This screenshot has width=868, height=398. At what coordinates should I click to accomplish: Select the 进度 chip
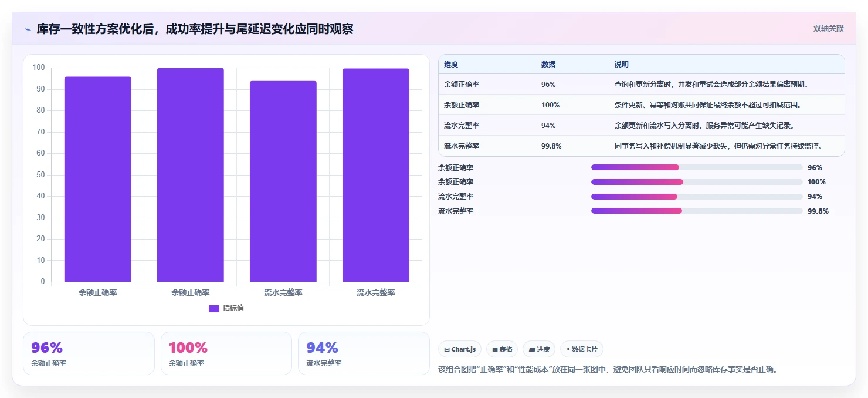point(539,349)
